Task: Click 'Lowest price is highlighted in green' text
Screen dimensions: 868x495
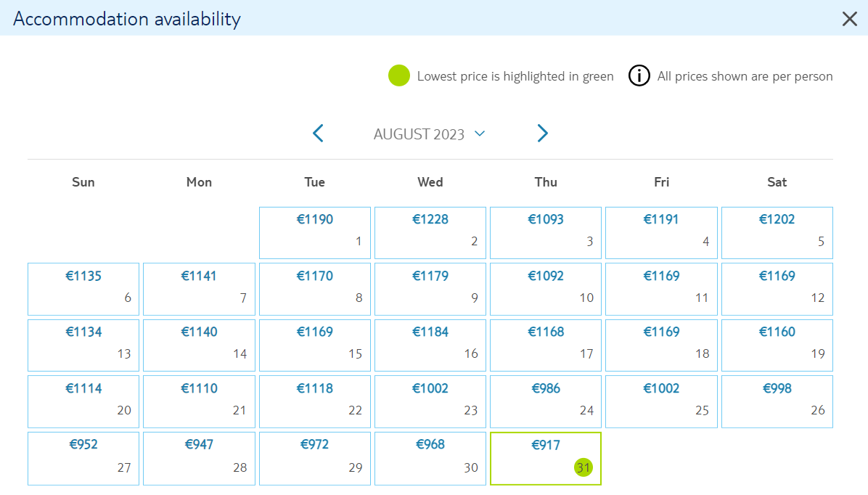Action: click(x=515, y=76)
